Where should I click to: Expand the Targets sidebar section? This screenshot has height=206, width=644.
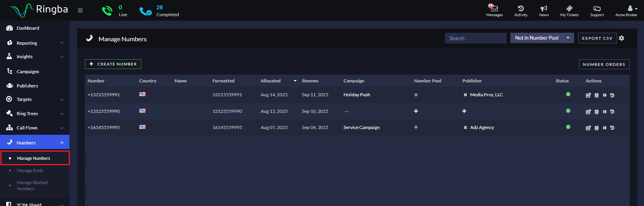35,99
